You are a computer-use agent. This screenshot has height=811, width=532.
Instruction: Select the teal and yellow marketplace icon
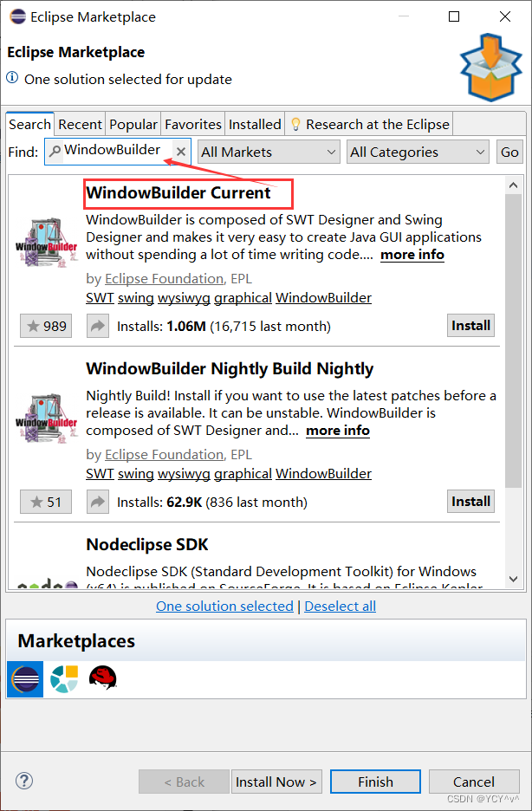coord(64,679)
